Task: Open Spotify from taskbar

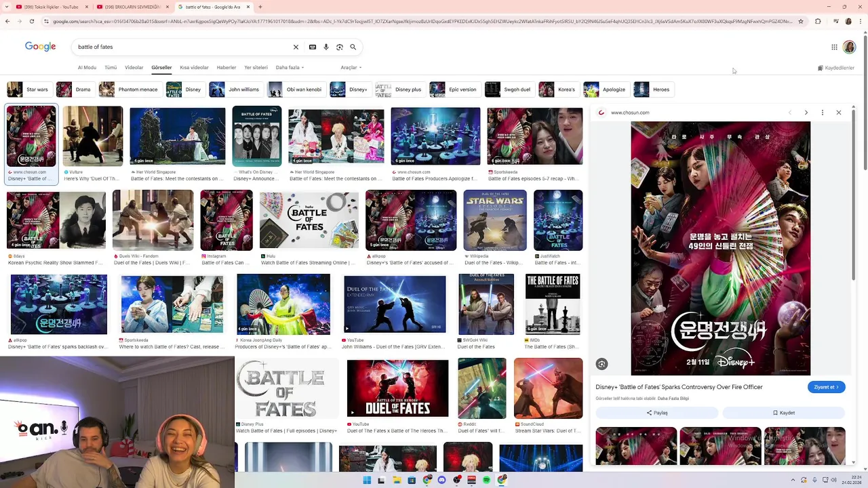Action: pos(487,480)
